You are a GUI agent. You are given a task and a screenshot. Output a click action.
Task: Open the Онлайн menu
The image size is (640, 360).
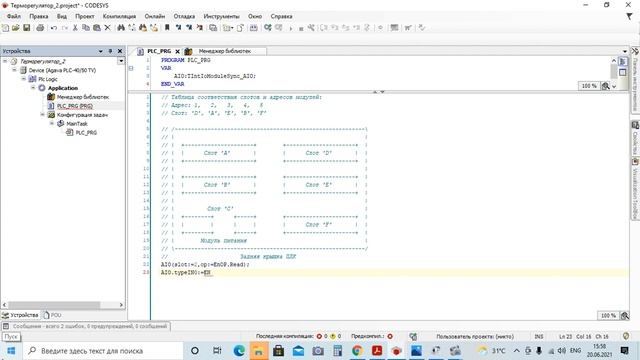pos(155,16)
